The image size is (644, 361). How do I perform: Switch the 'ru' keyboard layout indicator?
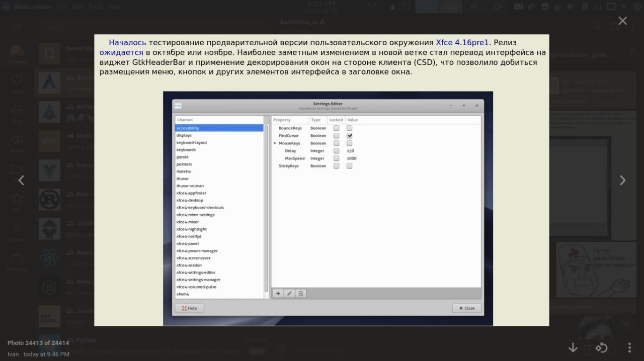pos(598,7)
